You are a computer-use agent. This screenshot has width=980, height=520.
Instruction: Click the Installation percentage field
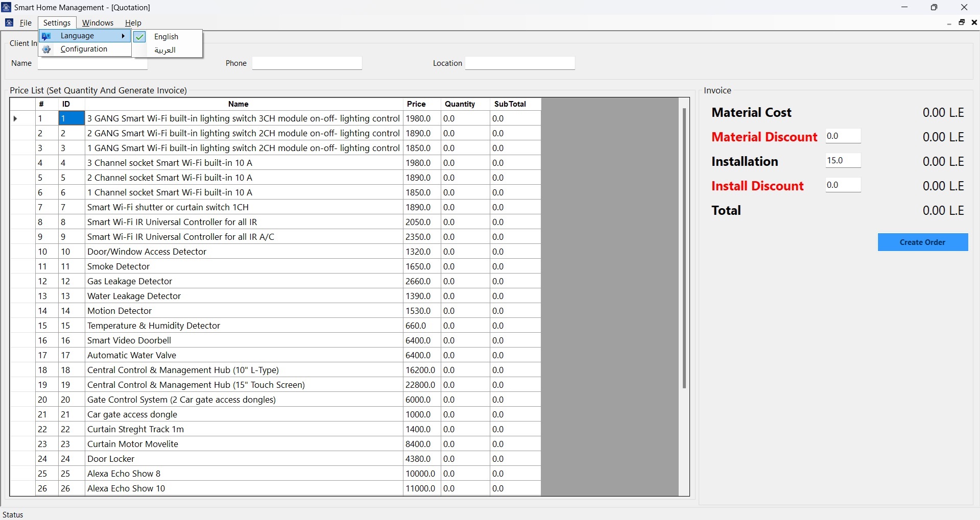(x=843, y=161)
